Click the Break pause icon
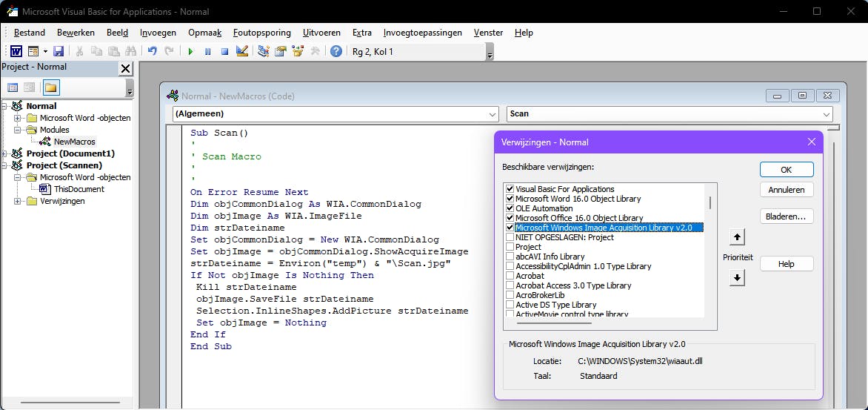 coord(207,52)
